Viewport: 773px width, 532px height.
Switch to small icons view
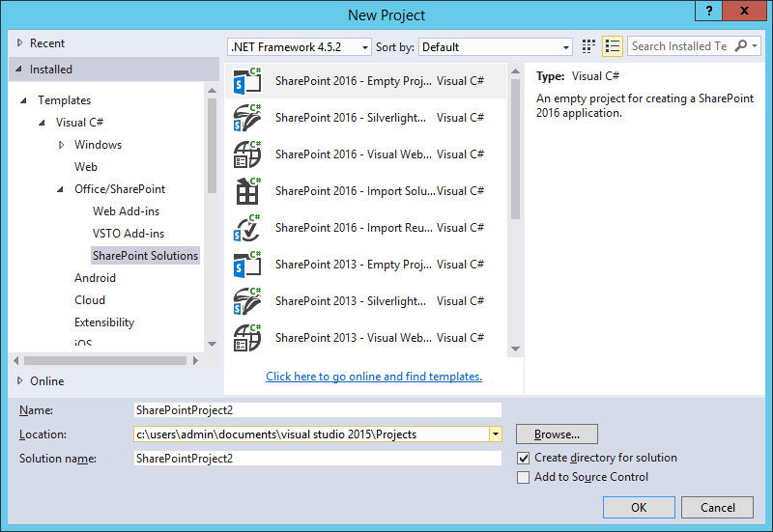(x=588, y=46)
